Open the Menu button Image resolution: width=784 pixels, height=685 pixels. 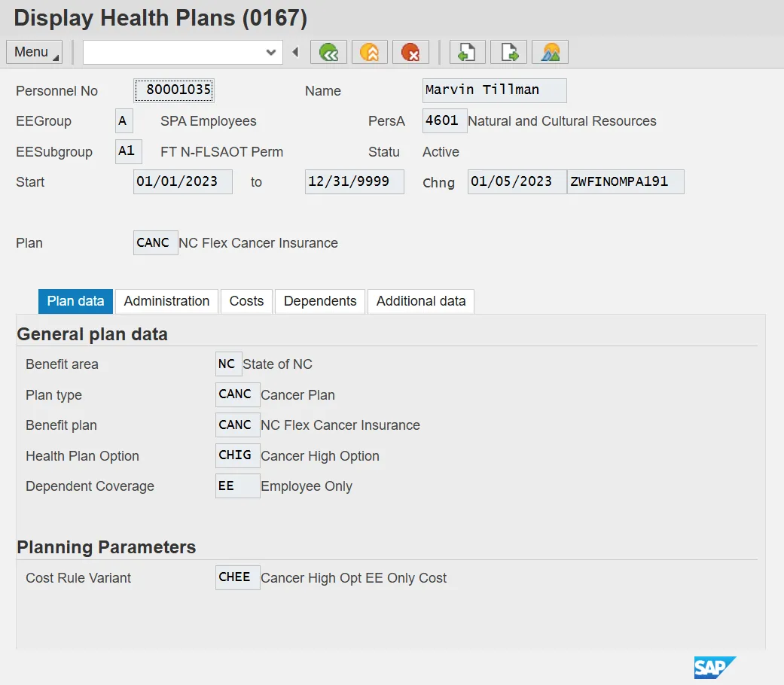click(35, 52)
